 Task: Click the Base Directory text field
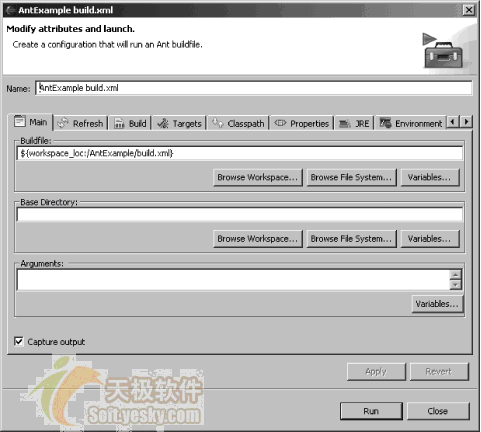coord(240,214)
